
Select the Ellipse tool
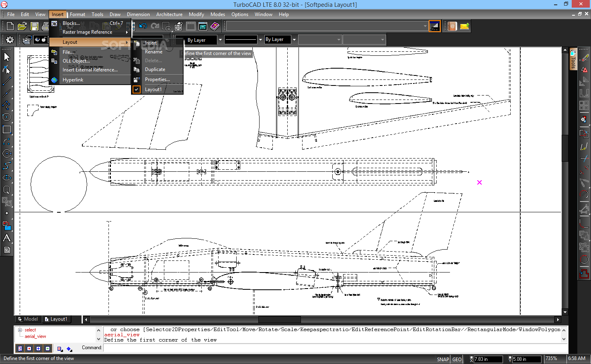point(7,177)
